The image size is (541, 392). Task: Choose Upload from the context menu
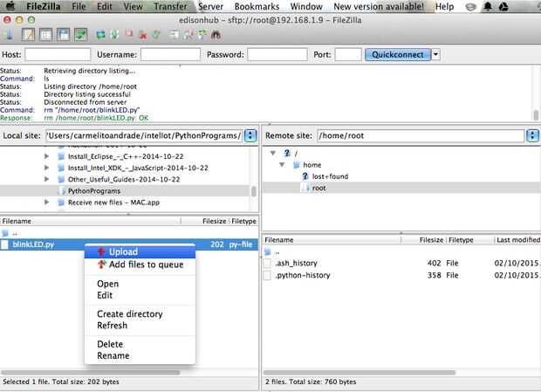pos(140,252)
